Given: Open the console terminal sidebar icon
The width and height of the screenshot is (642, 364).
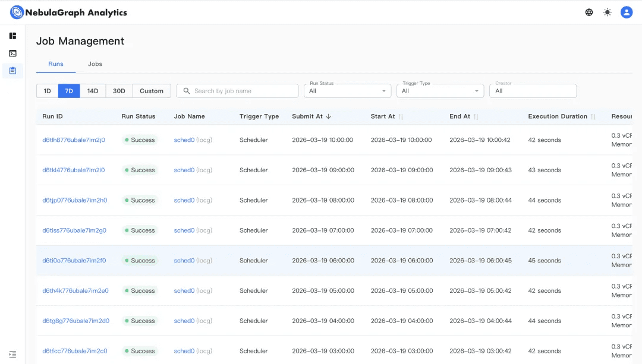Looking at the screenshot, I should tap(12, 53).
